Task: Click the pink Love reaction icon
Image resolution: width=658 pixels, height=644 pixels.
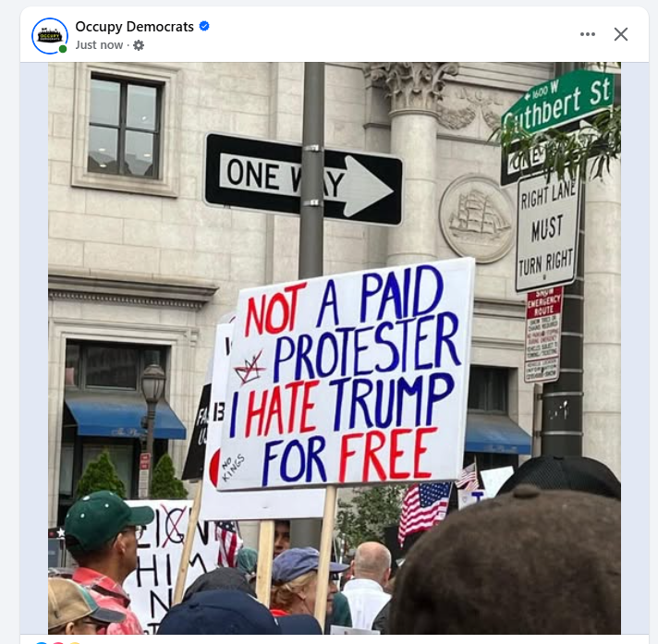Action: click(x=58, y=642)
